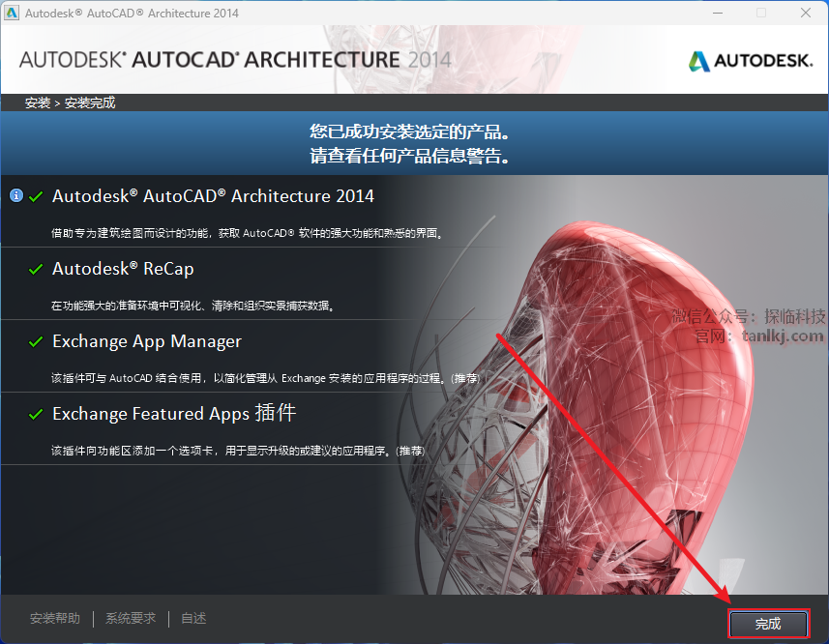Click the green checkmark next to Exchange App Manager

[36, 342]
